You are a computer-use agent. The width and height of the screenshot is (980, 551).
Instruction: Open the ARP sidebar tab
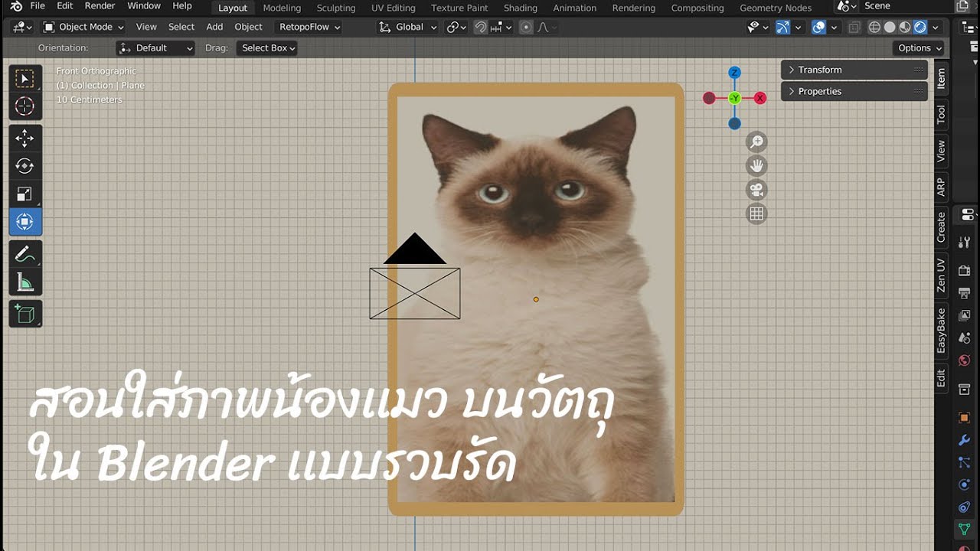[x=941, y=187]
